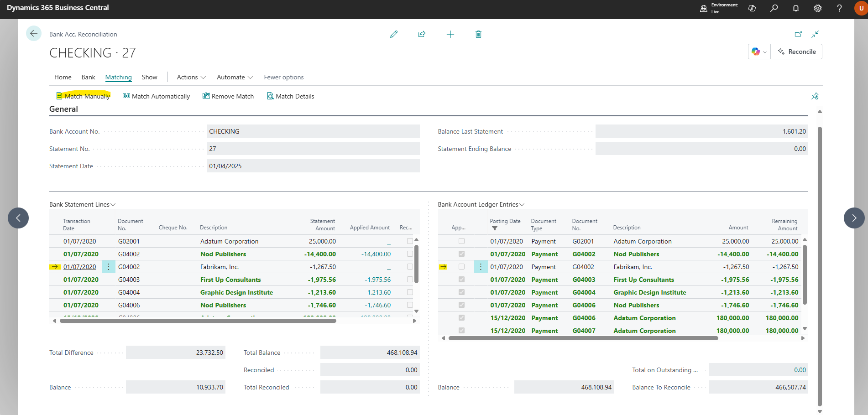The image size is (868, 415).
Task: Open the settings gear
Action: [818, 8]
